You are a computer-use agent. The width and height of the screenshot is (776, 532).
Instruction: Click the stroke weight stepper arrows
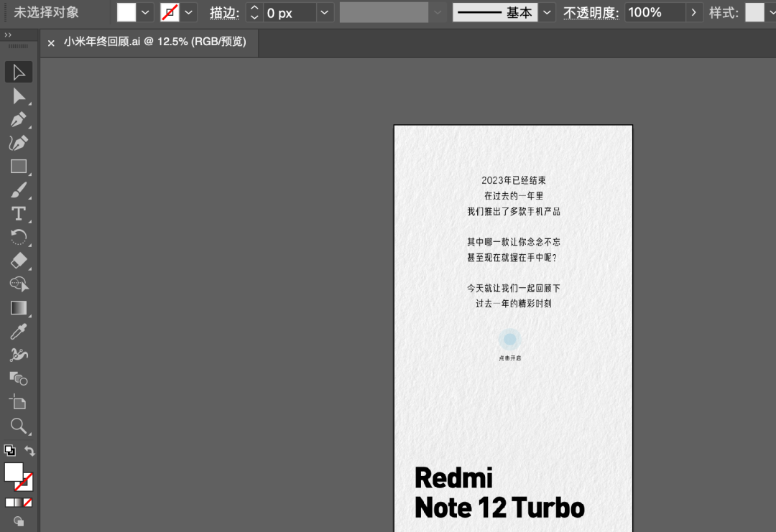(x=254, y=12)
